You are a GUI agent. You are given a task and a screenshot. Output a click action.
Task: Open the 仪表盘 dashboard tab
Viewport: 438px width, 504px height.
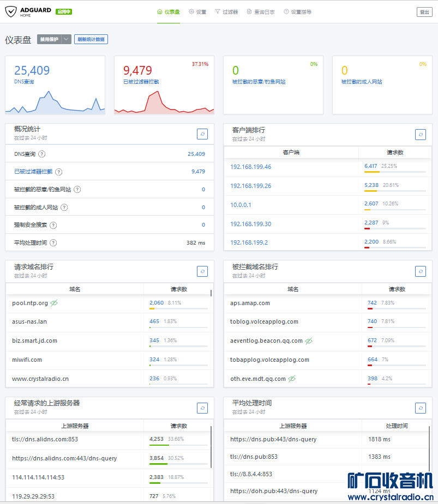(x=169, y=12)
